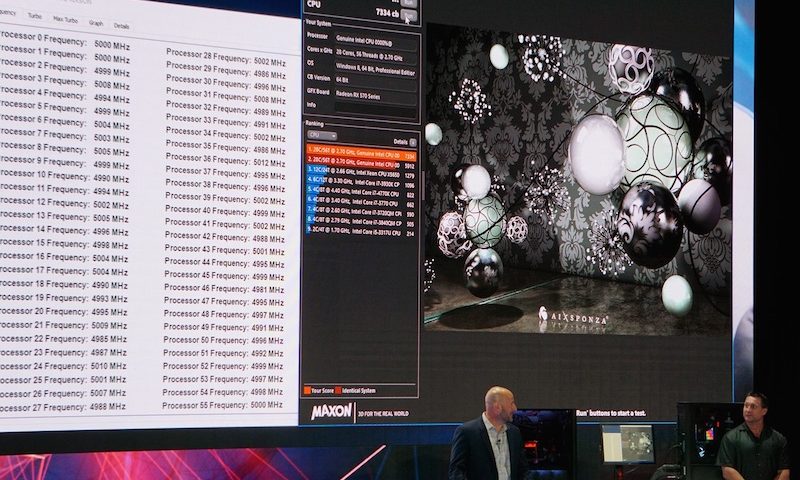Click Processor 28 Frequency value 5002 MHz
The height and width of the screenshot is (480, 800).
(270, 62)
